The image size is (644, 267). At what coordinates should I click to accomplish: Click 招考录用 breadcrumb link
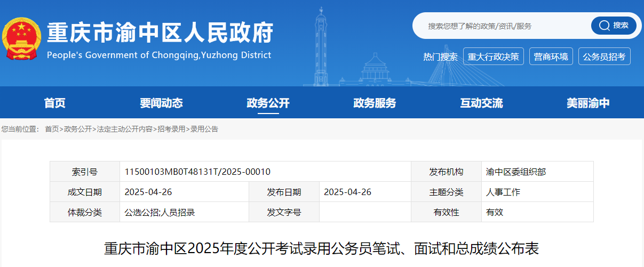pos(171,130)
